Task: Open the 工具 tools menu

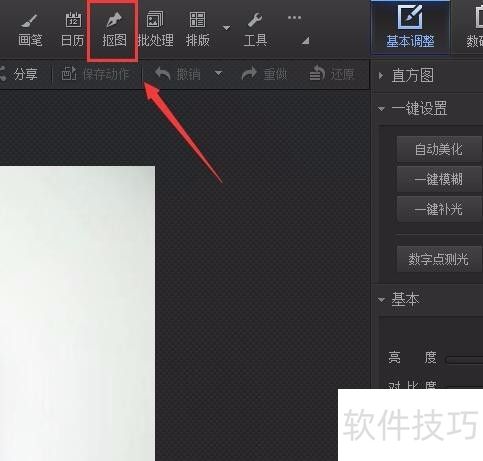Action: (255, 30)
